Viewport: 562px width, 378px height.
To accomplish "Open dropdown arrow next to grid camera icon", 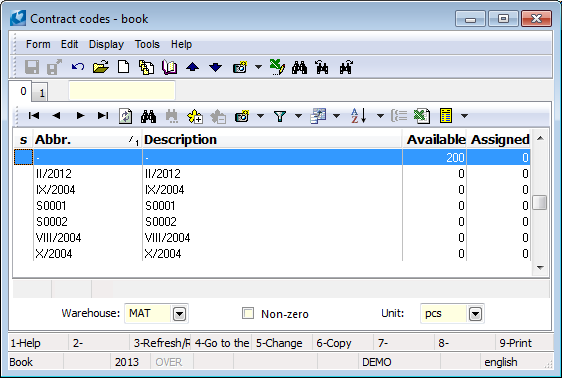I will point(261,116).
